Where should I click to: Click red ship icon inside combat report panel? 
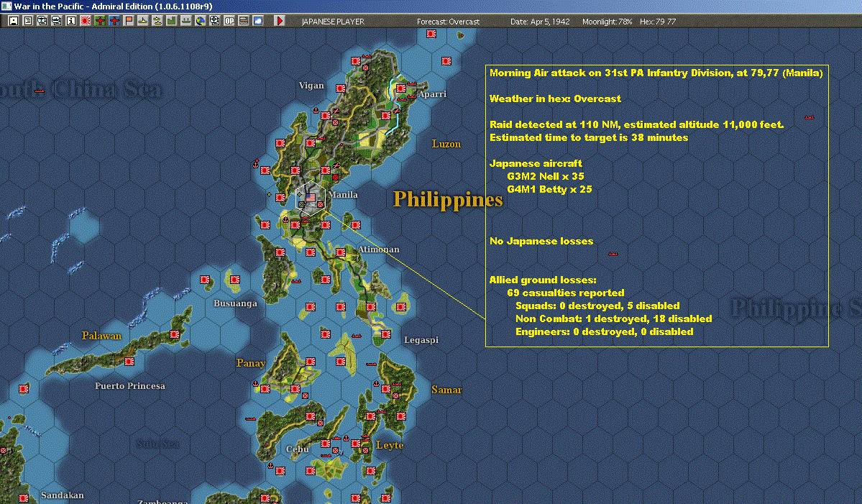[613, 254]
